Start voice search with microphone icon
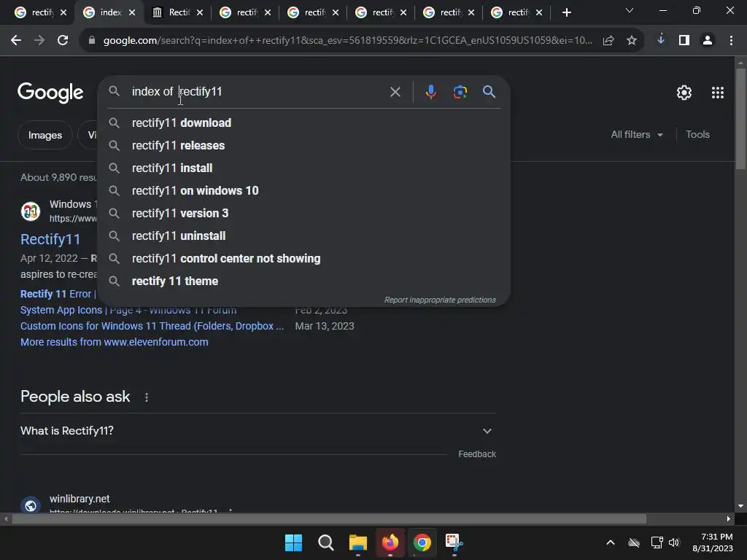The height and width of the screenshot is (560, 747). coord(430,92)
